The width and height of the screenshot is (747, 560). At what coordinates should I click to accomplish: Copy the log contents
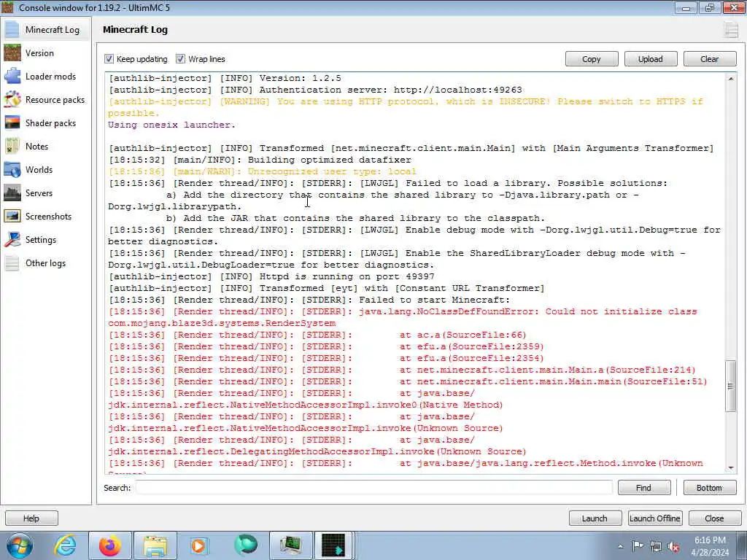click(x=591, y=59)
